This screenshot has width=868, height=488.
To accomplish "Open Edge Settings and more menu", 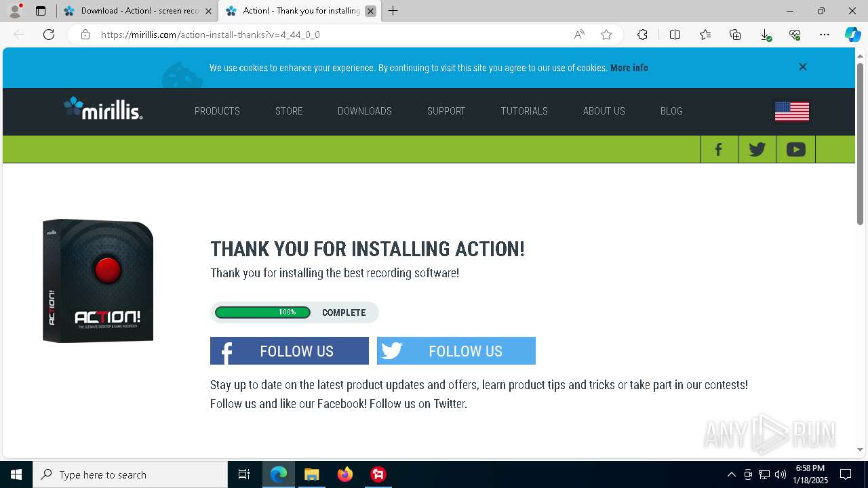I will [825, 35].
